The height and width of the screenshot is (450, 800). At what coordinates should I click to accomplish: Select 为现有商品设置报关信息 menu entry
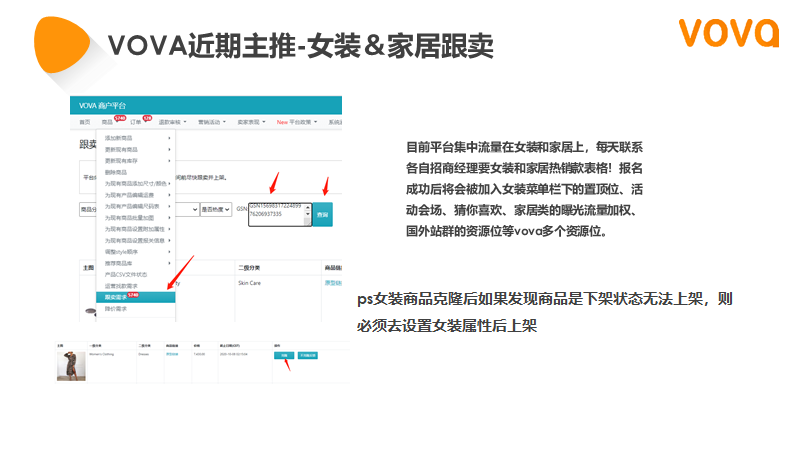point(136,240)
